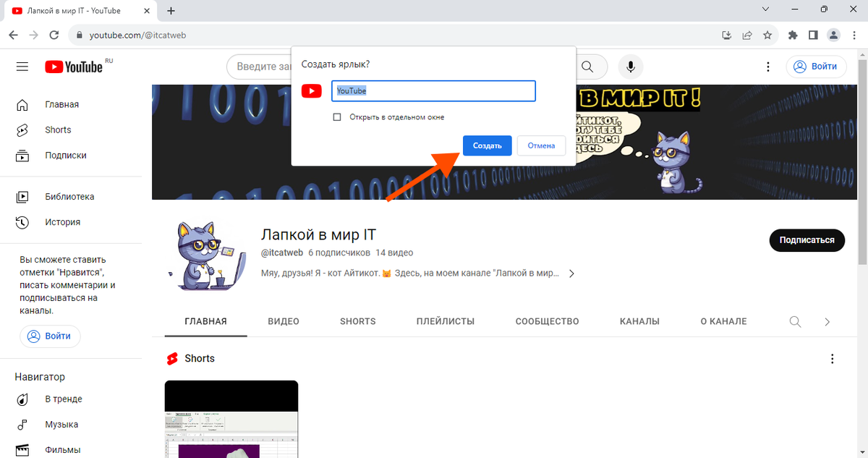Open the first Shorts video thumbnail
The width and height of the screenshot is (868, 458).
231,419
